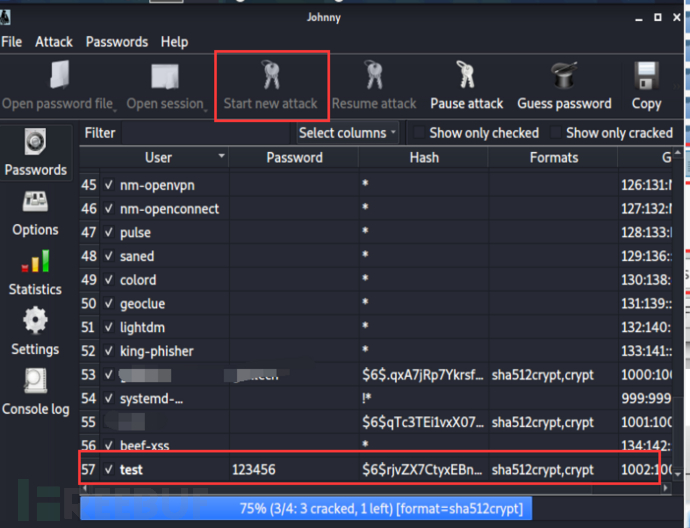The height and width of the screenshot is (528, 690).
Task: Open the Guess password tool
Action: click(564, 75)
